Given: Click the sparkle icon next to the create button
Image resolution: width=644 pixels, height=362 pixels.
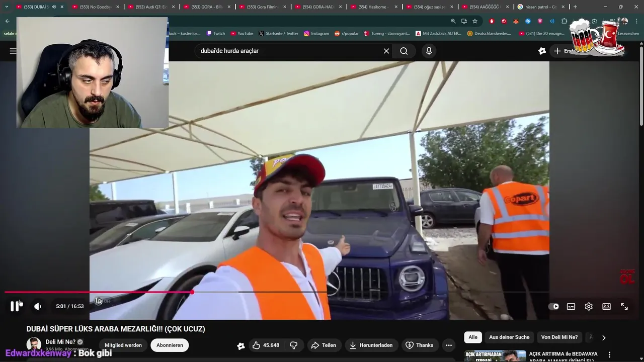Looking at the screenshot, I should [542, 51].
